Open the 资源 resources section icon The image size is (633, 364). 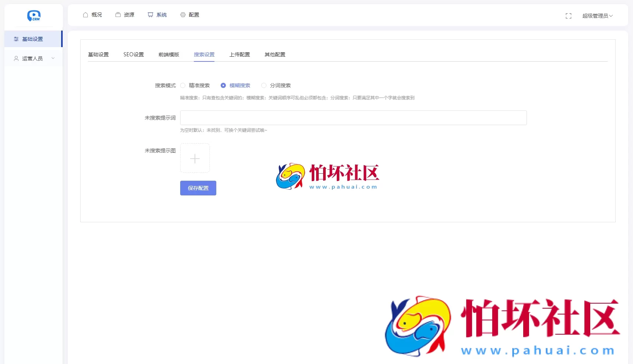pos(118,15)
